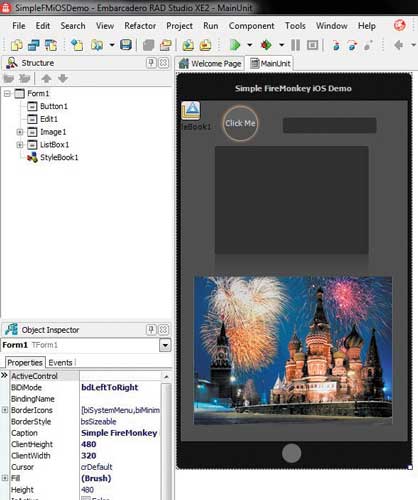Click the Remove file from project icon
Image resolution: width=418 pixels, height=500 pixels.
205,45
